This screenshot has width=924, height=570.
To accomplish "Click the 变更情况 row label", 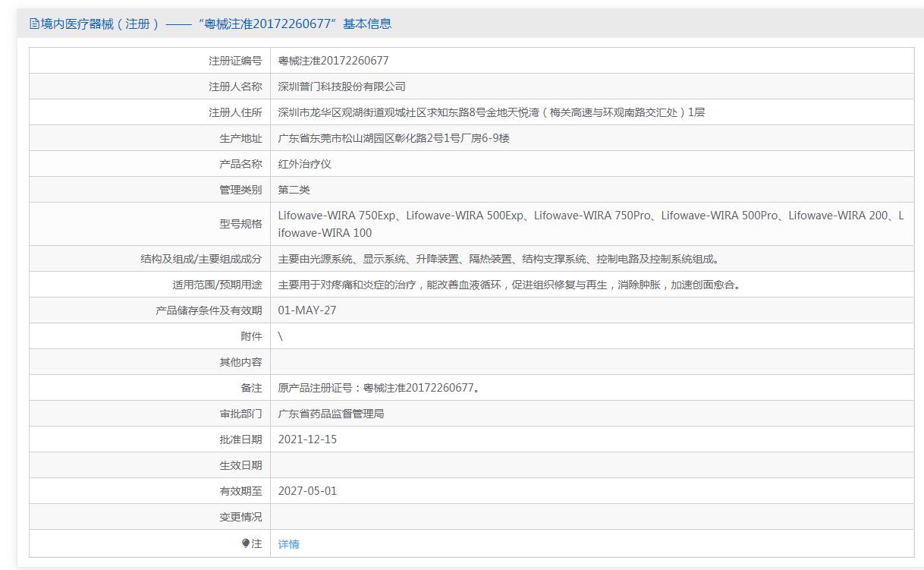I will tap(240, 517).
